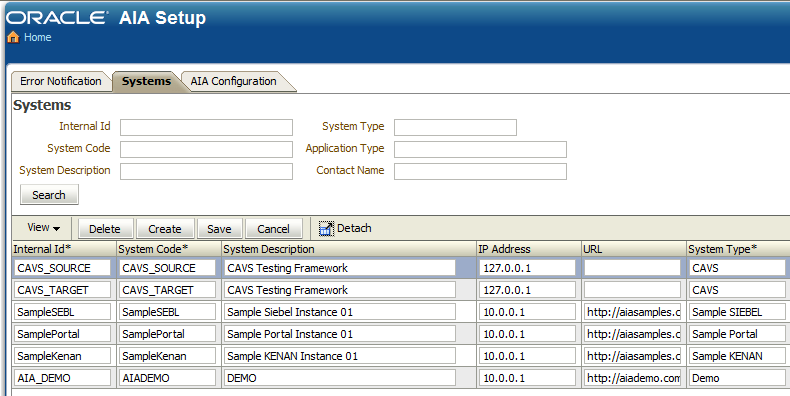
Task: Edit Sample Siebel Instance 01 description
Action: pyautogui.click(x=340, y=312)
